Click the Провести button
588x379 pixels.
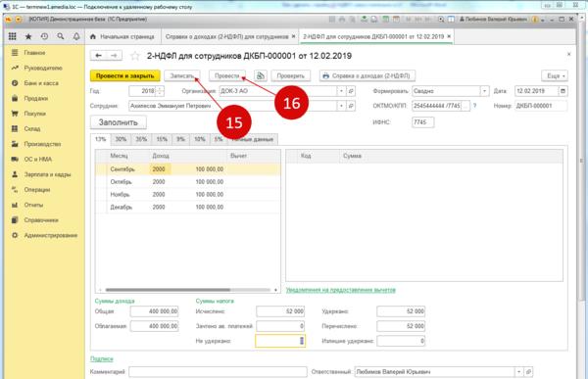[227, 75]
